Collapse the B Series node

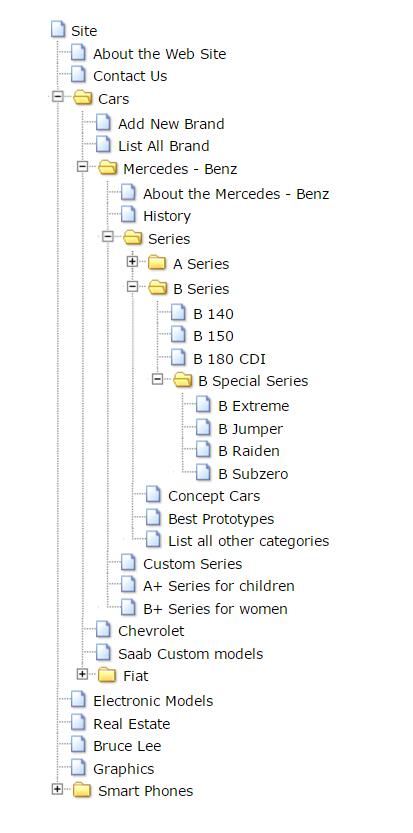tap(132, 286)
